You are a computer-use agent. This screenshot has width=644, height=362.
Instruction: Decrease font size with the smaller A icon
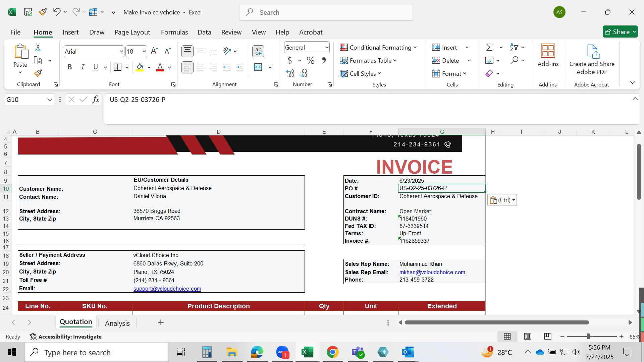[x=168, y=51]
